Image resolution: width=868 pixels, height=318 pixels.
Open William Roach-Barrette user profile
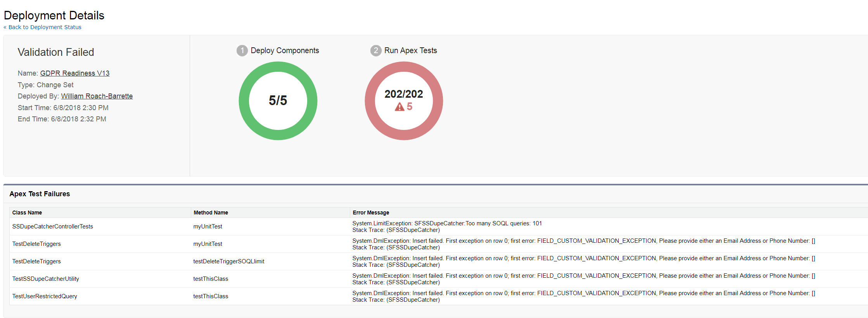pyautogui.click(x=97, y=96)
